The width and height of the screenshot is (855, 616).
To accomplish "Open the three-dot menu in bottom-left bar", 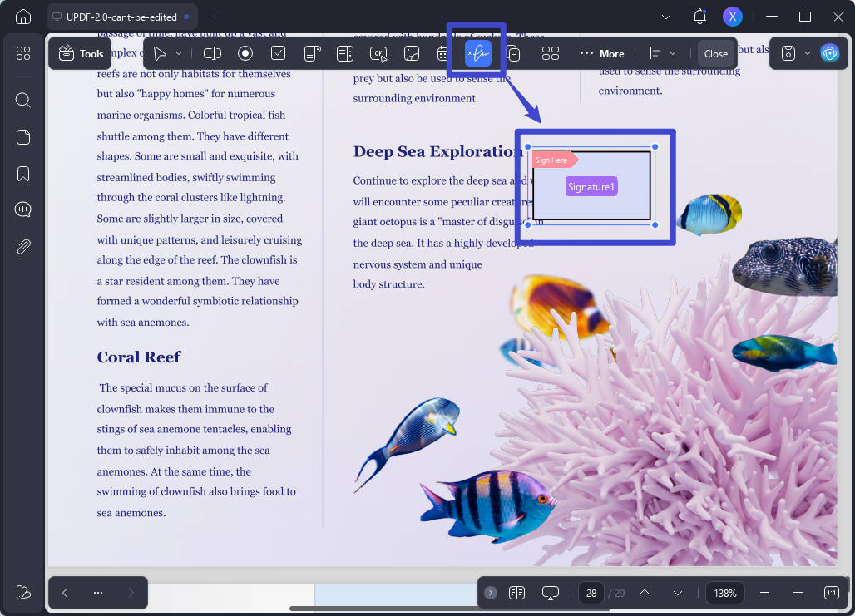I will [x=98, y=593].
